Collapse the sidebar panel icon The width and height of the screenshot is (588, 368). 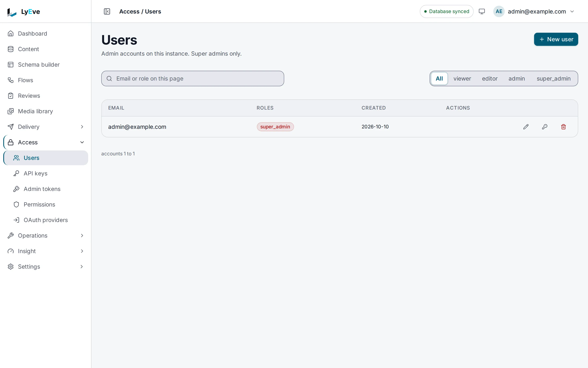pos(107,11)
